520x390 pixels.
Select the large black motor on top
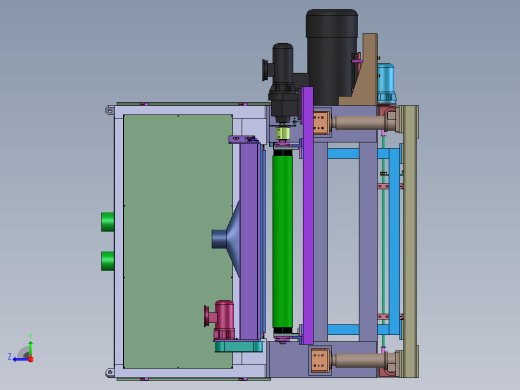(x=332, y=57)
